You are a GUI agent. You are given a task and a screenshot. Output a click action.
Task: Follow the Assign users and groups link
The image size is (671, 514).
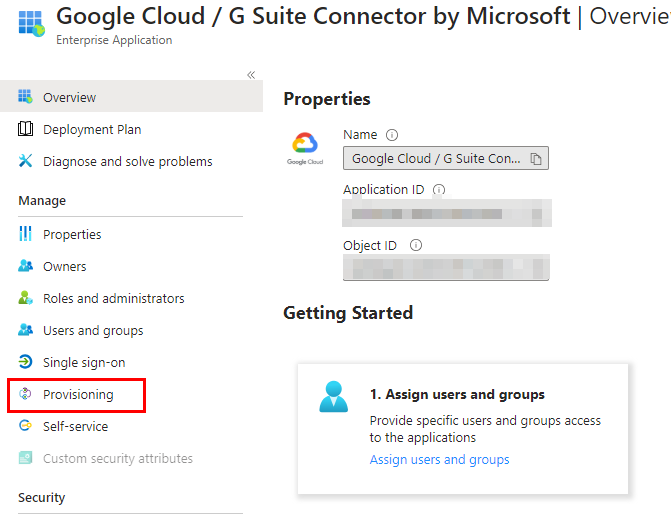(439, 460)
